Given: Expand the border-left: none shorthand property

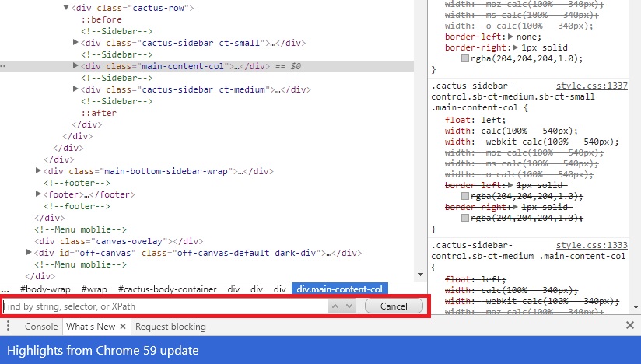Looking at the screenshot, I should 510,37.
